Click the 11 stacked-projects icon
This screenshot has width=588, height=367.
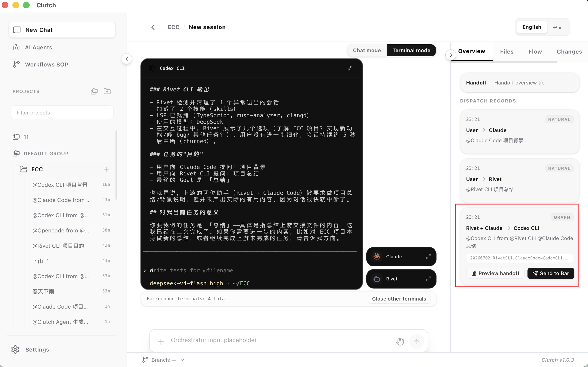click(x=16, y=137)
